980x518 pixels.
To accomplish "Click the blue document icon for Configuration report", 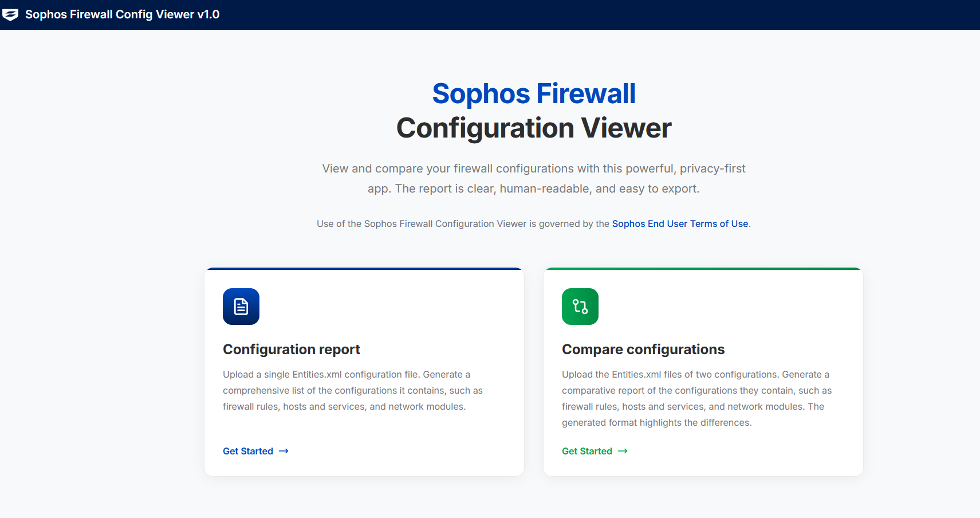I will 241,307.
